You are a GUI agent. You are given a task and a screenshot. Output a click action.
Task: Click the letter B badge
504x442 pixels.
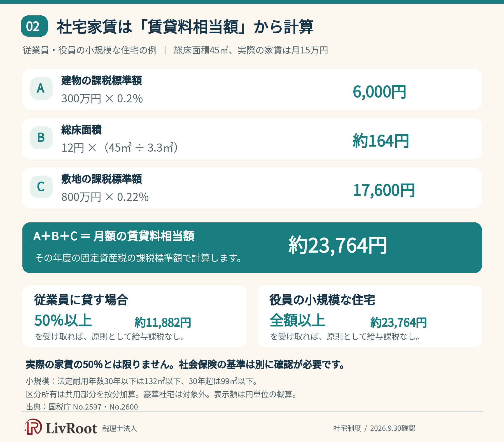[x=41, y=138]
